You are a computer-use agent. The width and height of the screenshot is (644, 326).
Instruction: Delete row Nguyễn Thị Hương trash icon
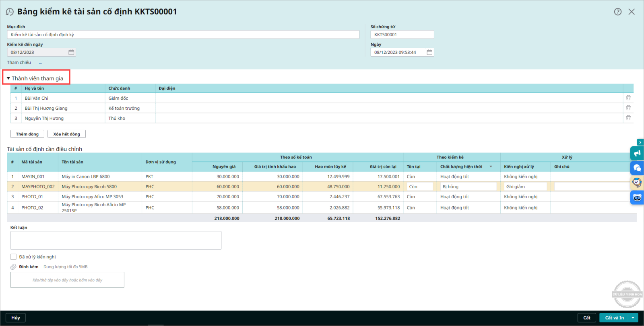pyautogui.click(x=628, y=118)
